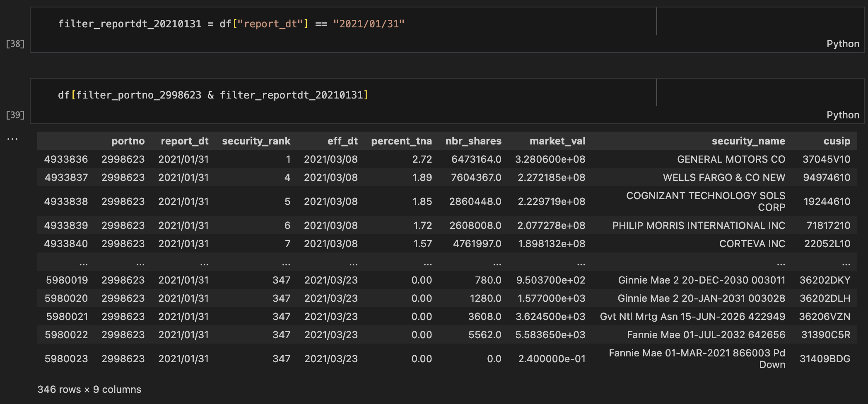
Task: Click GENERAL MOTORS CO security name
Action: (731, 159)
